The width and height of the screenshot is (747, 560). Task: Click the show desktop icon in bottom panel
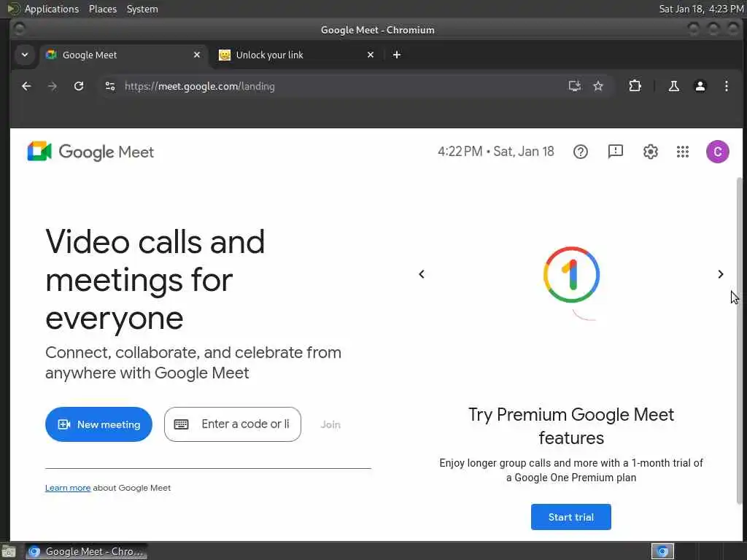[x=9, y=551]
